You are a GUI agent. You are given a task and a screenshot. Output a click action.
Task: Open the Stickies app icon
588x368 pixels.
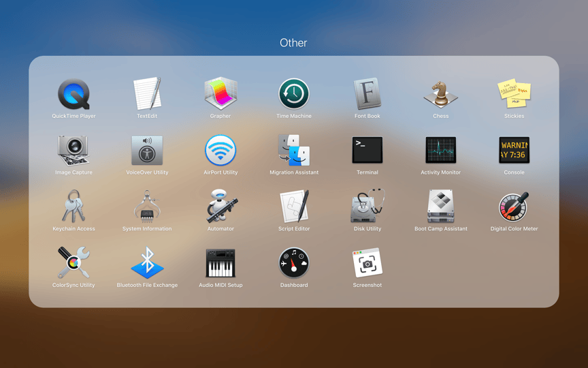(514, 93)
